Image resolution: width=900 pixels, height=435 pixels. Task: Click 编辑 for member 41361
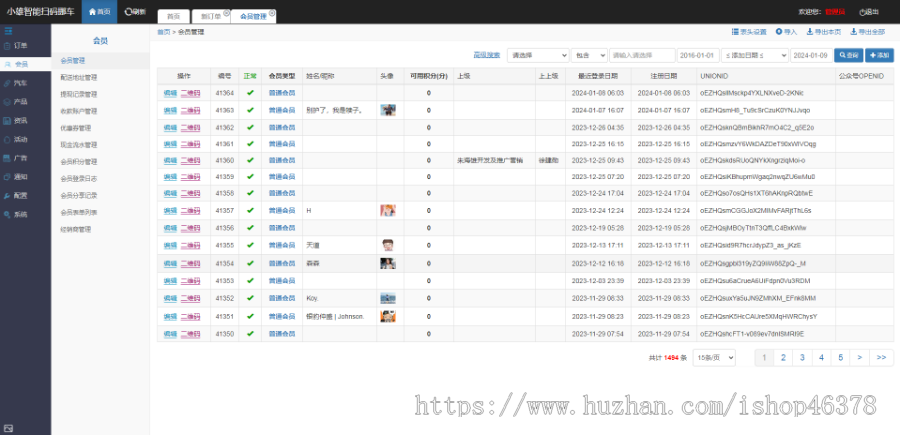pyautogui.click(x=170, y=144)
